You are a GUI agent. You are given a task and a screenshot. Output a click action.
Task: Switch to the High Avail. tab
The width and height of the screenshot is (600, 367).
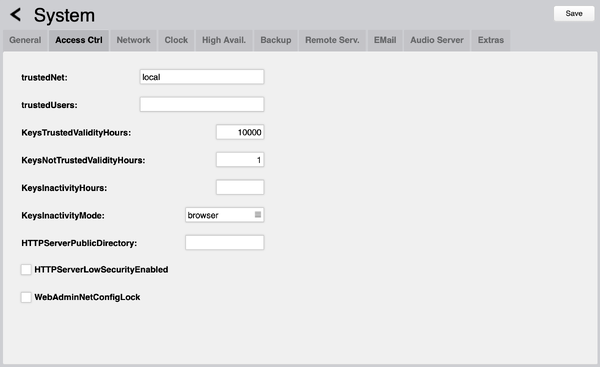(x=224, y=40)
